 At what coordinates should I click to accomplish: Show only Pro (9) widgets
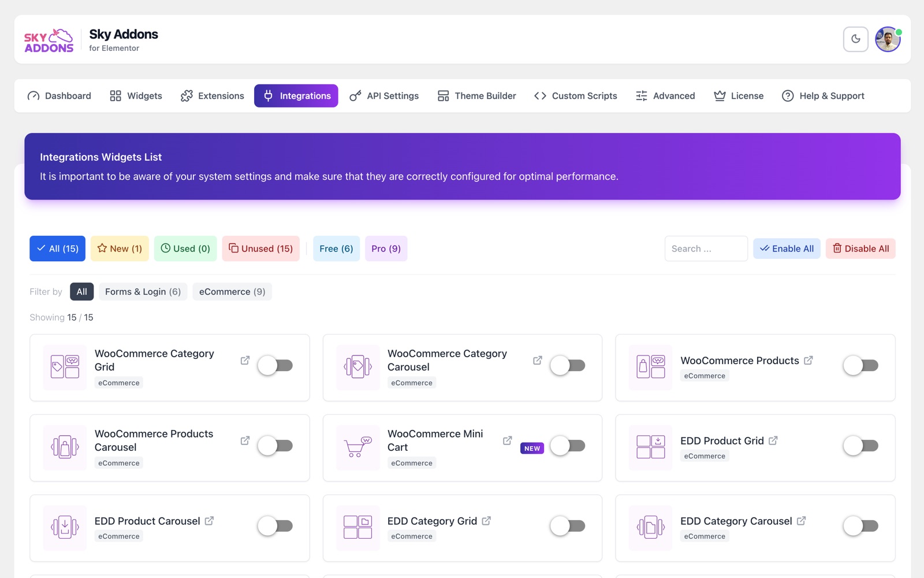coord(386,249)
